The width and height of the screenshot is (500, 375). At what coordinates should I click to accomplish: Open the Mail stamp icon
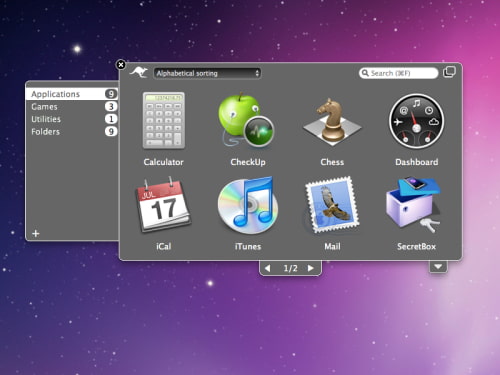pos(332,205)
